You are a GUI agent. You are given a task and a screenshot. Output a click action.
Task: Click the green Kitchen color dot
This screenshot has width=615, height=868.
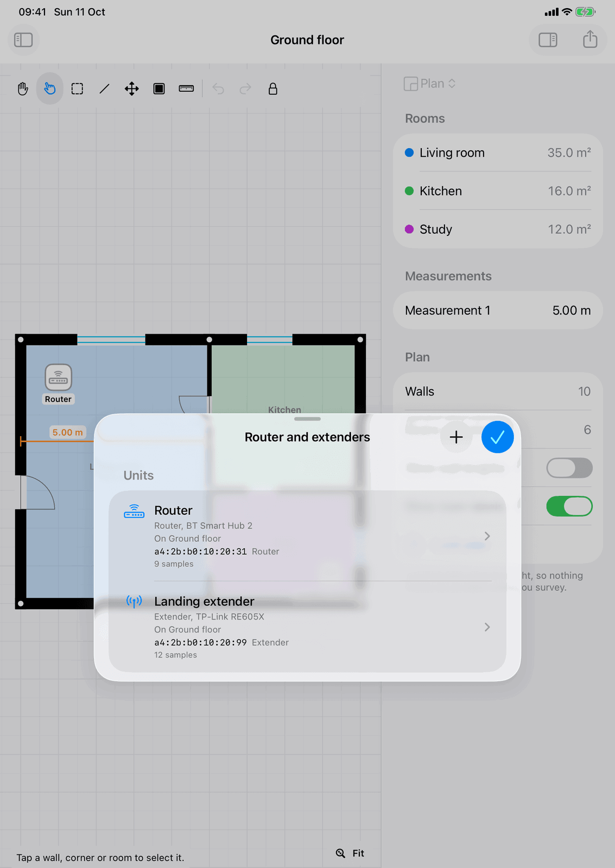409,191
